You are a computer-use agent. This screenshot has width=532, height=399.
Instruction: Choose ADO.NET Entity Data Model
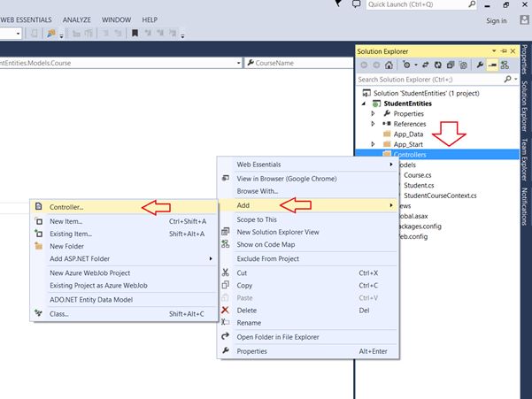pos(124,300)
